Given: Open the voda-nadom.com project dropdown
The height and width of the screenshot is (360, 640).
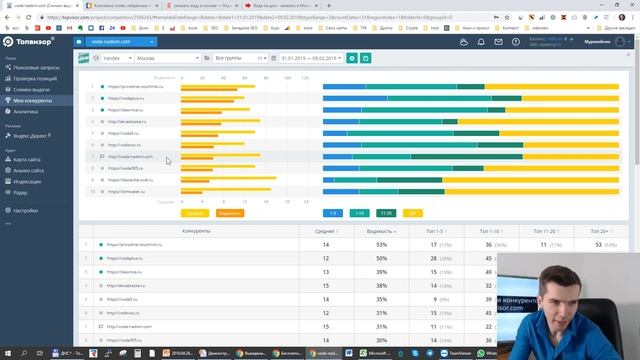Looking at the screenshot, I should [x=121, y=42].
